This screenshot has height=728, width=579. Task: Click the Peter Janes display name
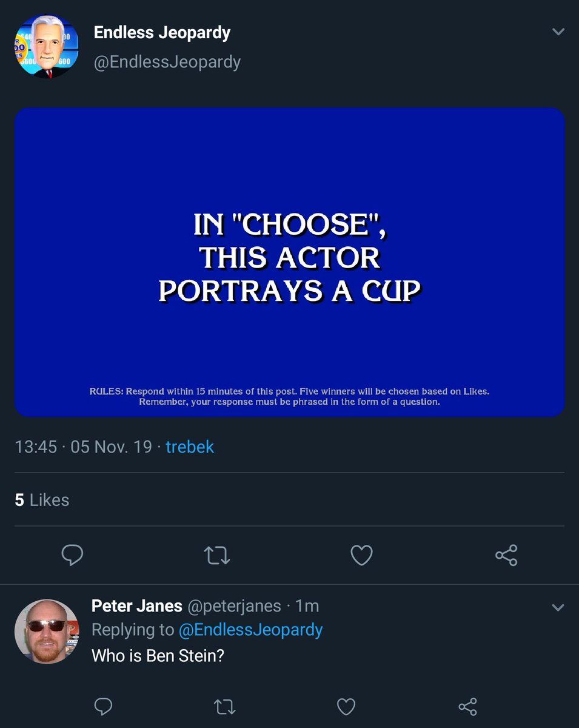tap(136, 605)
